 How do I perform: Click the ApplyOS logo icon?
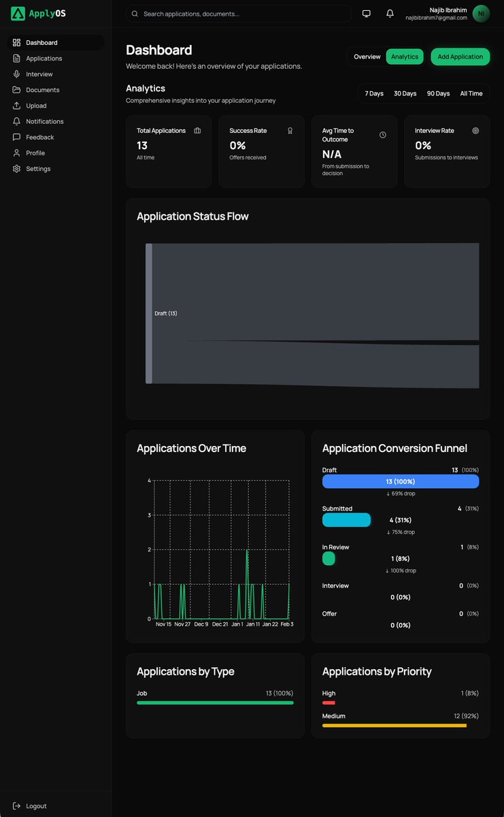18,14
